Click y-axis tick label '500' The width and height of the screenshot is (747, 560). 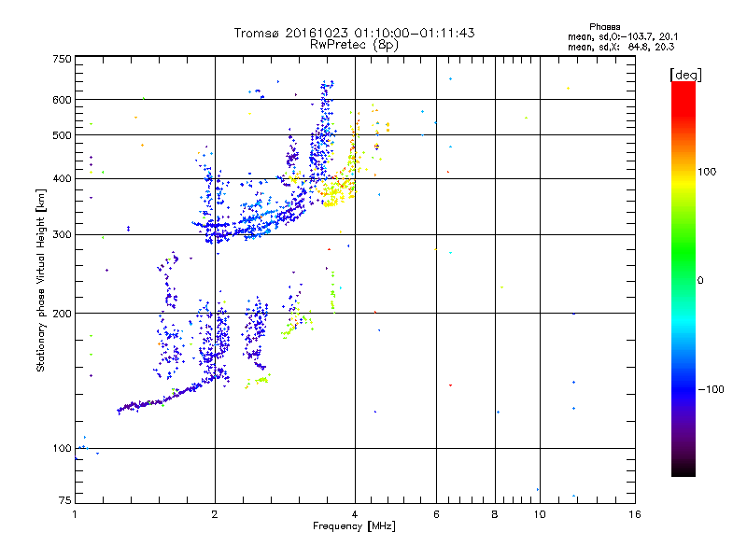(62, 135)
